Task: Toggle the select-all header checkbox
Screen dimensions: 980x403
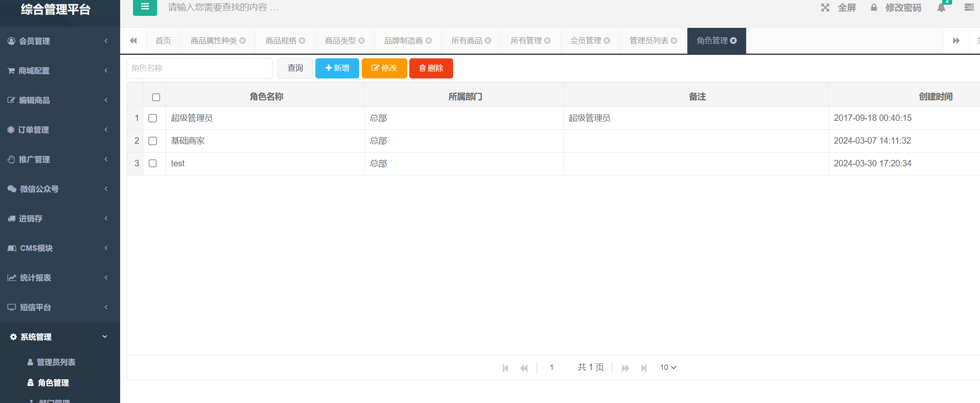Action: [156, 97]
